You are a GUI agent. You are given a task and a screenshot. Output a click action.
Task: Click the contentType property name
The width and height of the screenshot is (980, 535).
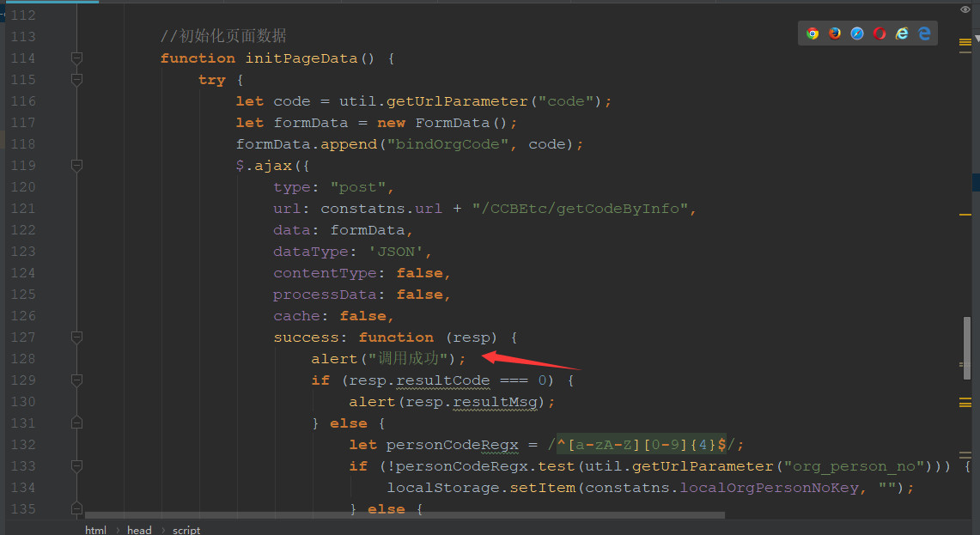[x=325, y=273]
